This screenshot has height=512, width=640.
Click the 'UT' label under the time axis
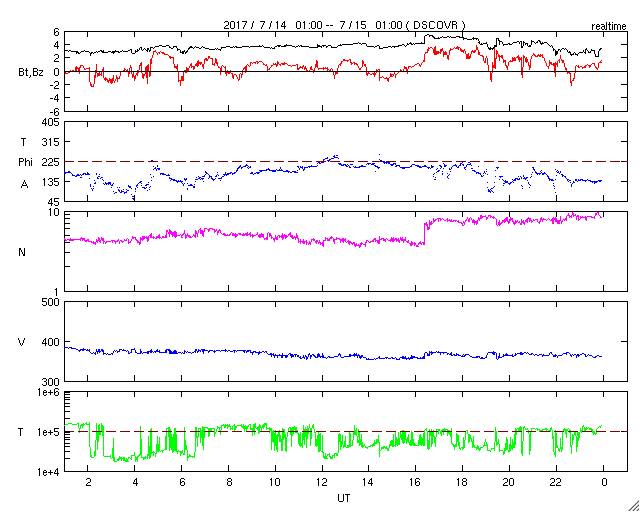tap(344, 498)
